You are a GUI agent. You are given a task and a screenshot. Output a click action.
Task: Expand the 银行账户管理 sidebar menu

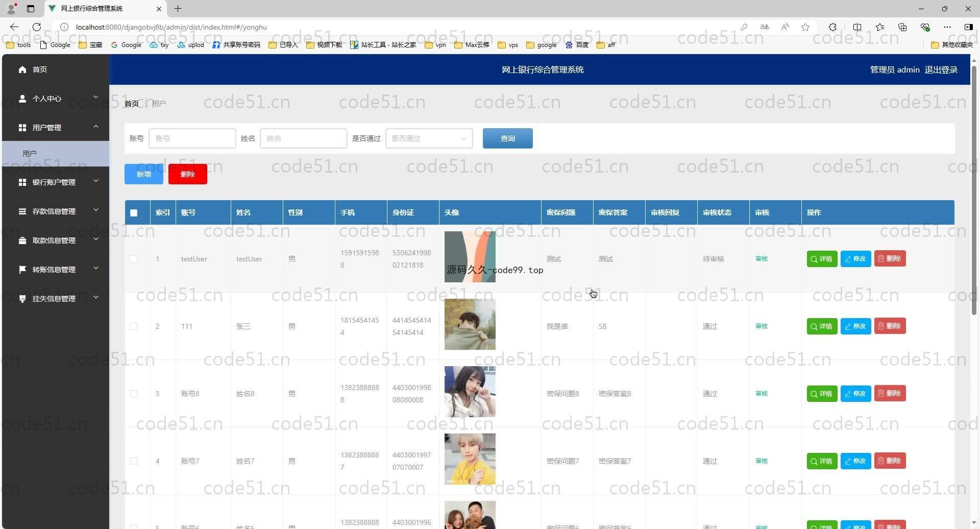pyautogui.click(x=55, y=182)
